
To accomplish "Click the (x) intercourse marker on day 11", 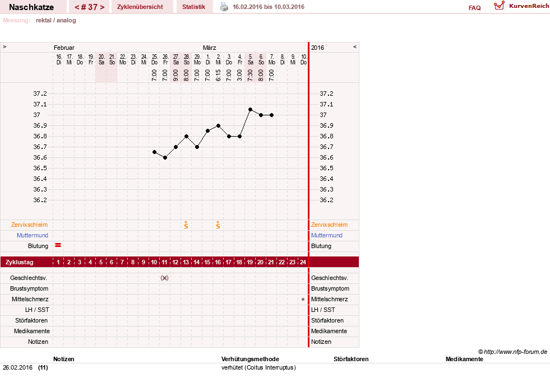I will click(164, 278).
